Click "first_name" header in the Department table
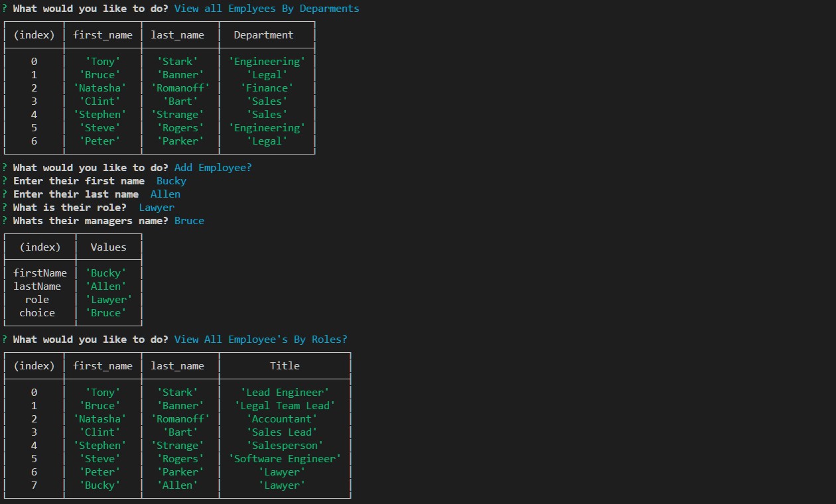The height and width of the screenshot is (504, 836). (x=102, y=34)
